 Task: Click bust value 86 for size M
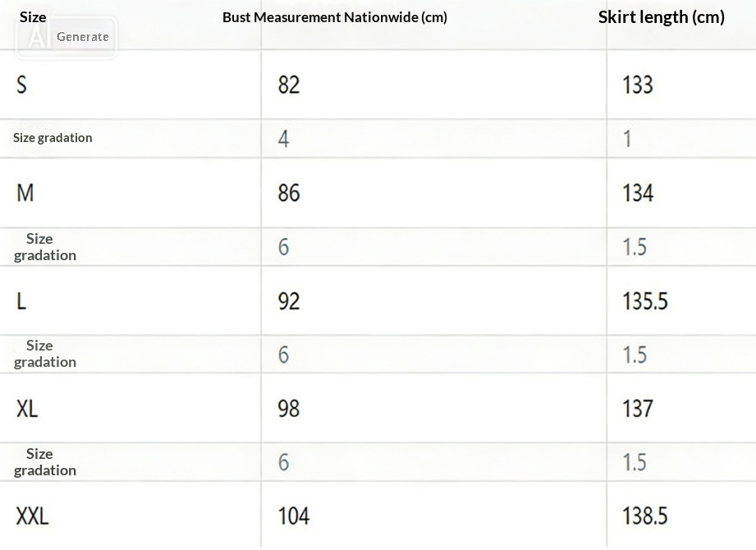(289, 192)
